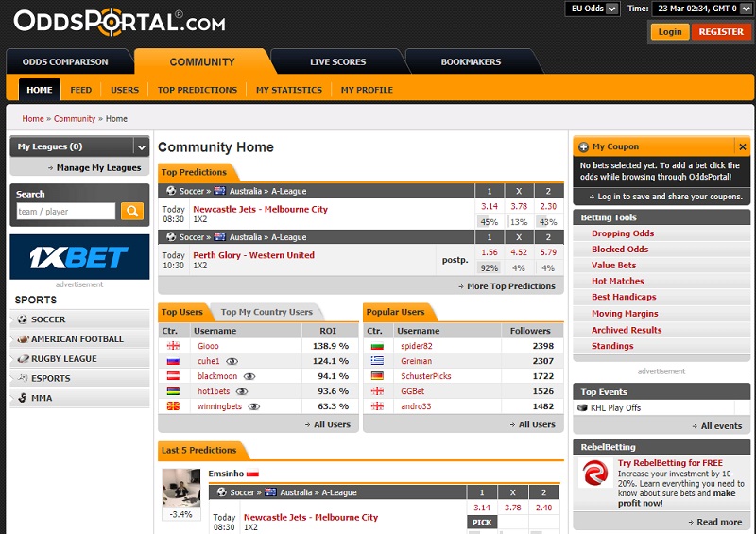756x534 pixels.
Task: Open MY STATISTICS in the submenu
Action: pos(289,90)
